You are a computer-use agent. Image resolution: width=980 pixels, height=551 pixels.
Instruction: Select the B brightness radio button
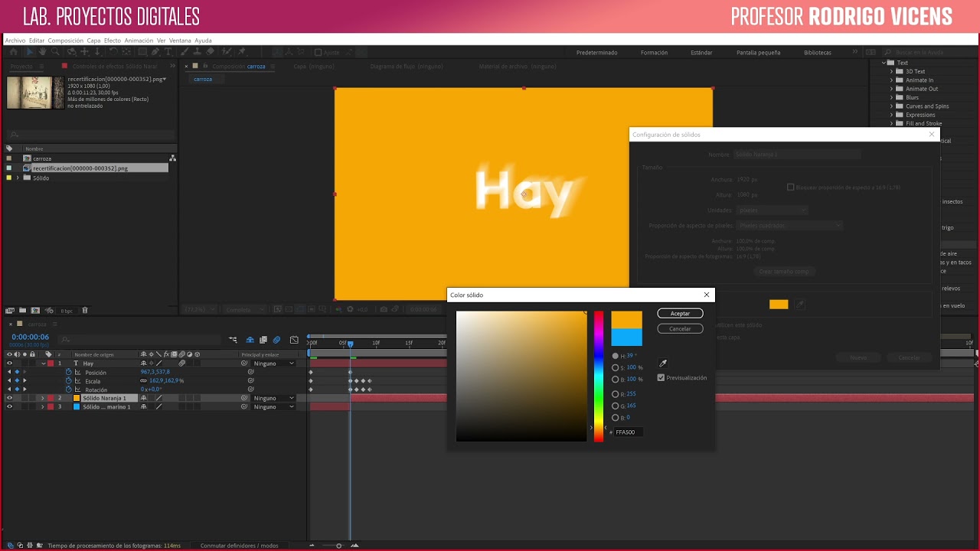(616, 379)
